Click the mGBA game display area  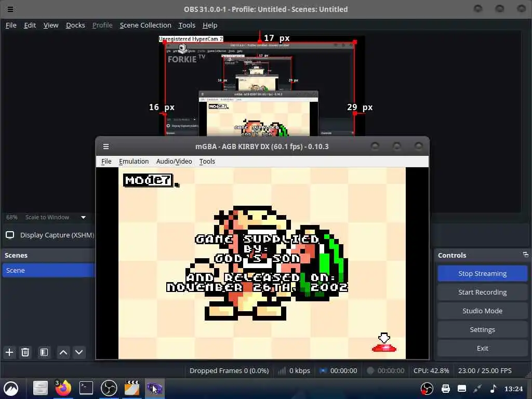point(262,263)
